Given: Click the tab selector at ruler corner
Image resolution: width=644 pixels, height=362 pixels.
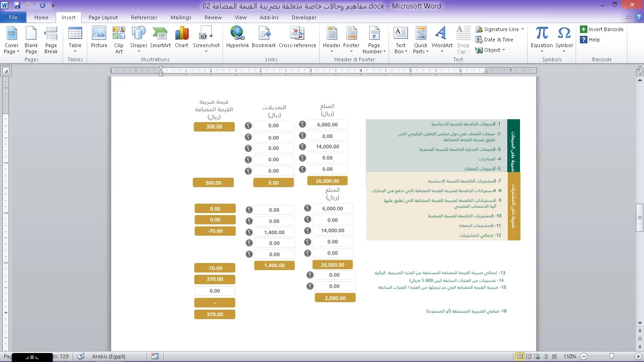Looking at the screenshot, I should click(x=6, y=71).
